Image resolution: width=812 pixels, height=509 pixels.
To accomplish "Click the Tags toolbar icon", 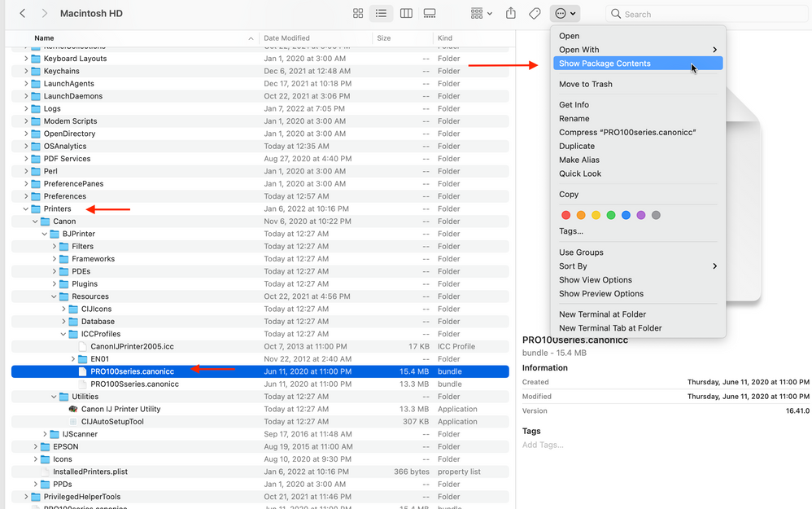I will (x=535, y=14).
